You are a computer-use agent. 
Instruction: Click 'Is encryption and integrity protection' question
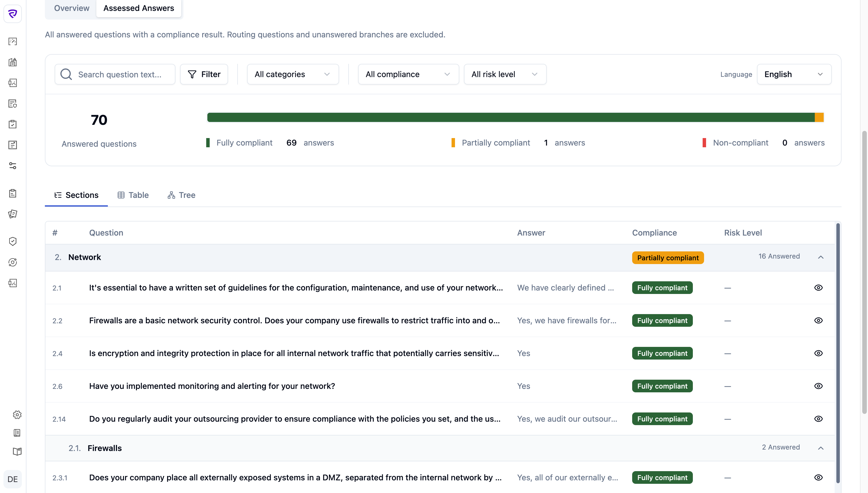(294, 353)
